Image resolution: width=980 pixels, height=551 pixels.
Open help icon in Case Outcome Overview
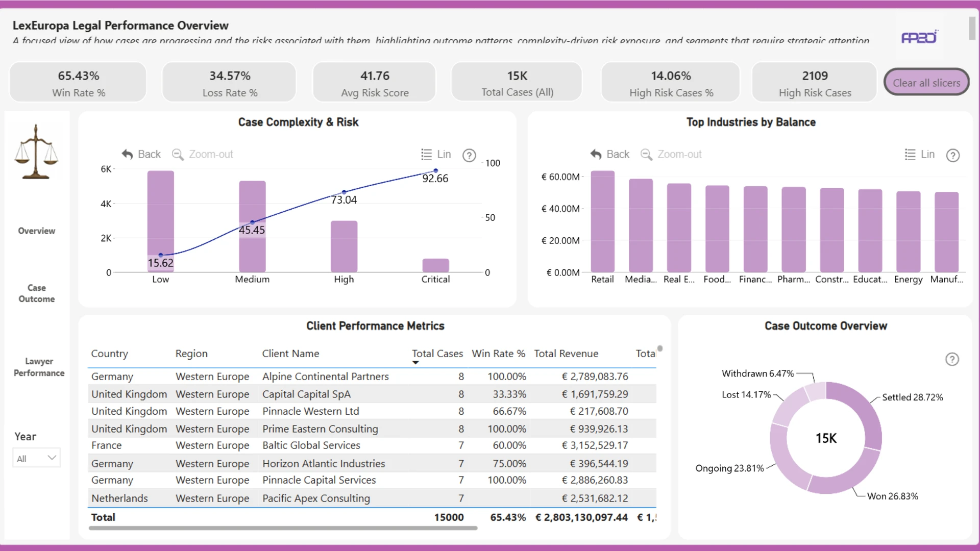952,359
